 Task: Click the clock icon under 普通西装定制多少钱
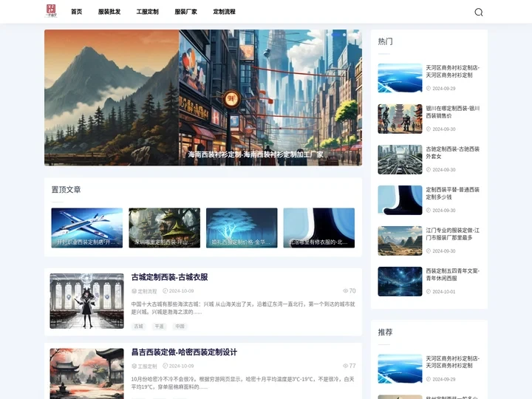428,211
